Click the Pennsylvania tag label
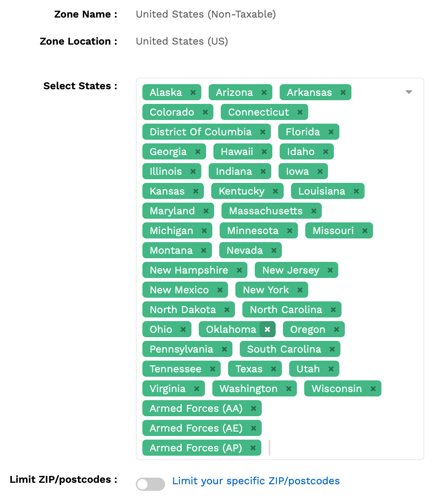The width and height of the screenshot is (440, 504). 181,349
